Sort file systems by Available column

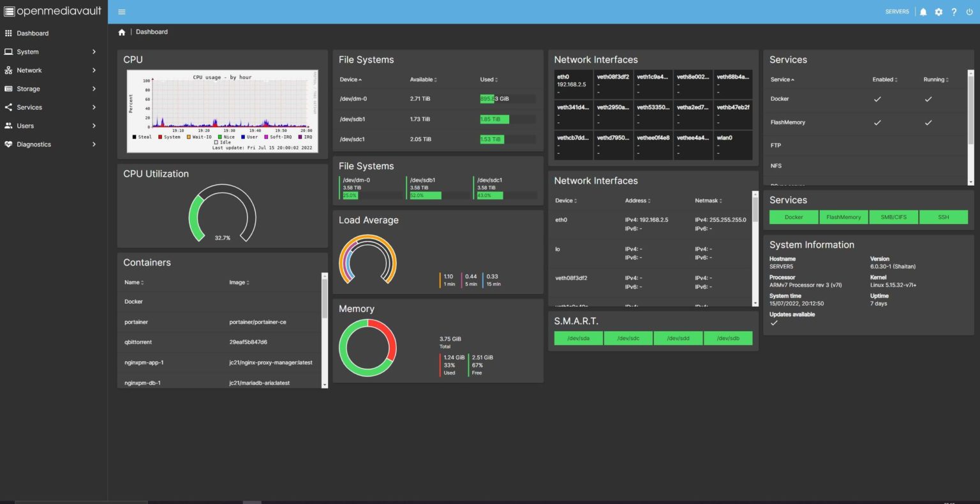[423, 80]
